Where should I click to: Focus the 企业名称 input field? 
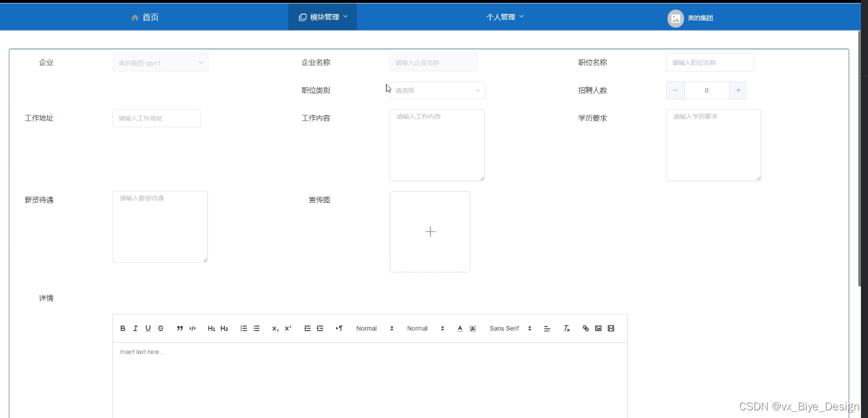click(433, 63)
